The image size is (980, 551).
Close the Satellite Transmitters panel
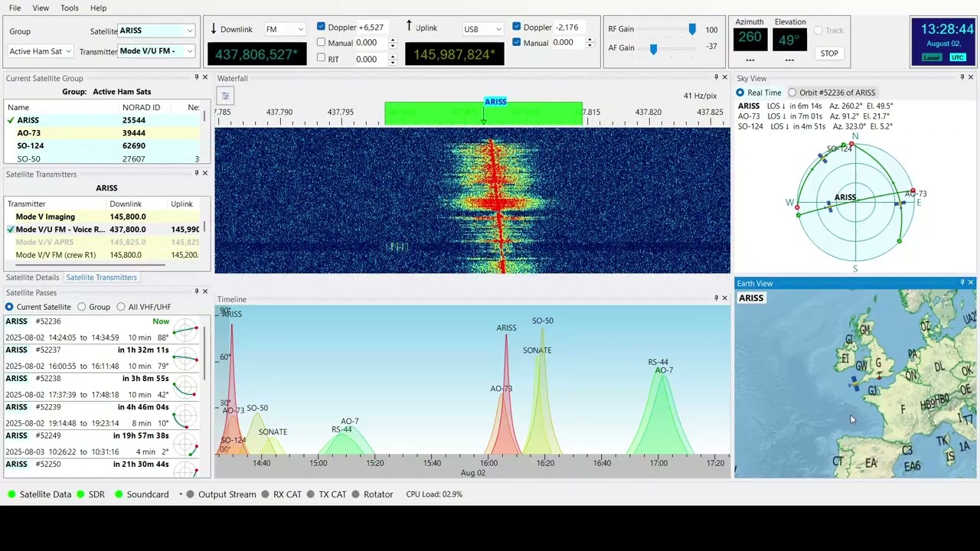[x=205, y=173]
